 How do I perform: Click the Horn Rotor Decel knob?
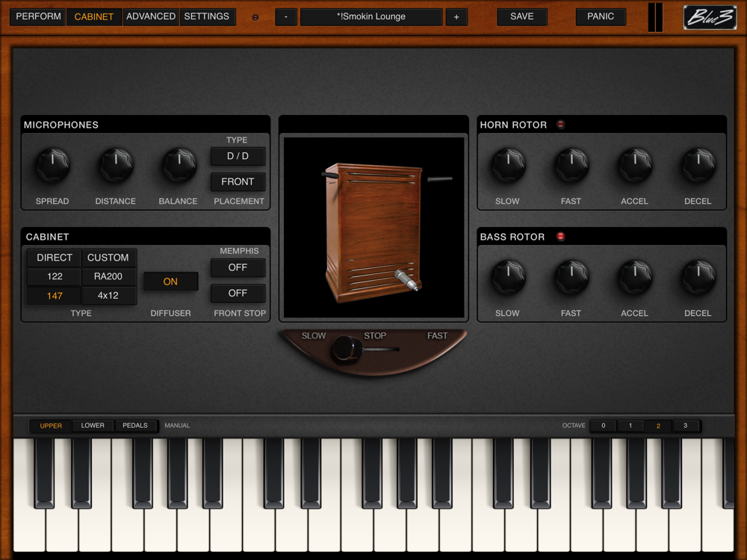click(x=698, y=165)
